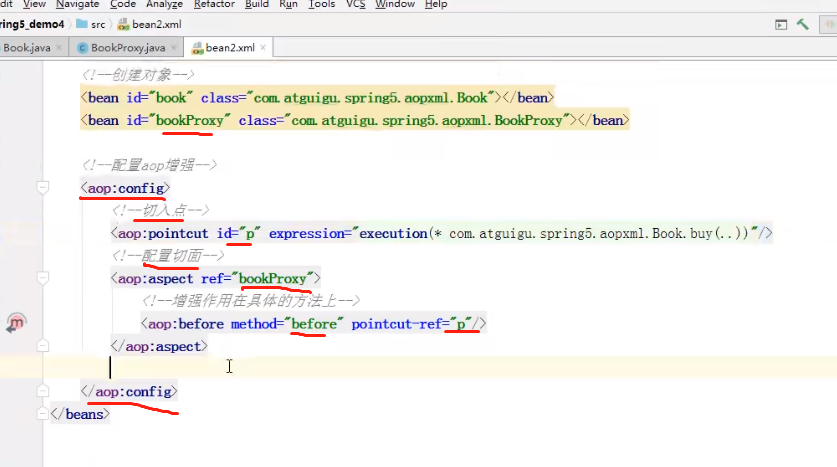Click the src folder icon in breadcrumb
The image size is (837, 467).
tap(82, 24)
